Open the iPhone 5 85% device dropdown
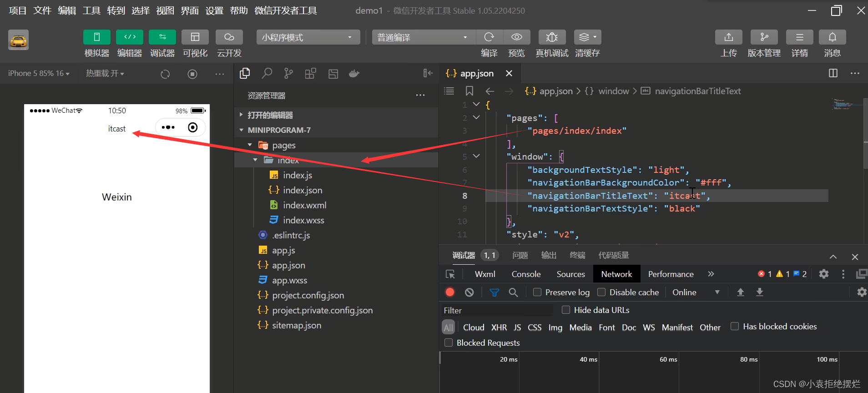The image size is (868, 393). click(x=39, y=73)
